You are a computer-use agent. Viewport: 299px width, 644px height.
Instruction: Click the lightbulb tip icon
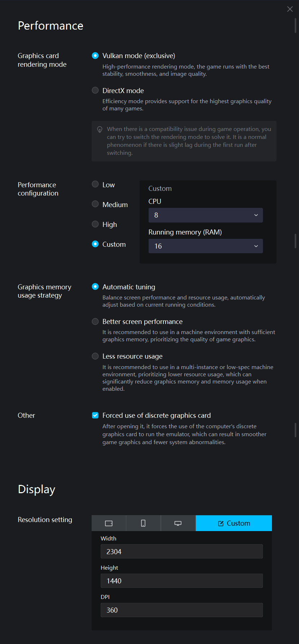click(x=100, y=130)
